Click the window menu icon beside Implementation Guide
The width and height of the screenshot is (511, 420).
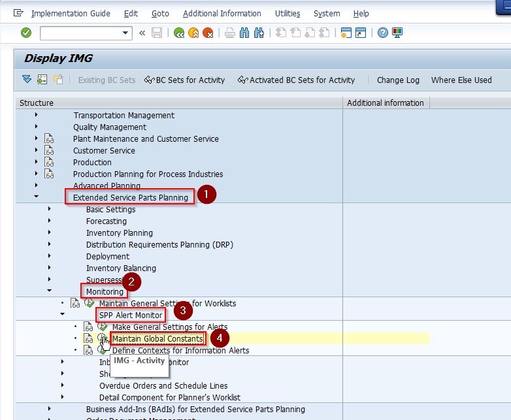(x=18, y=13)
